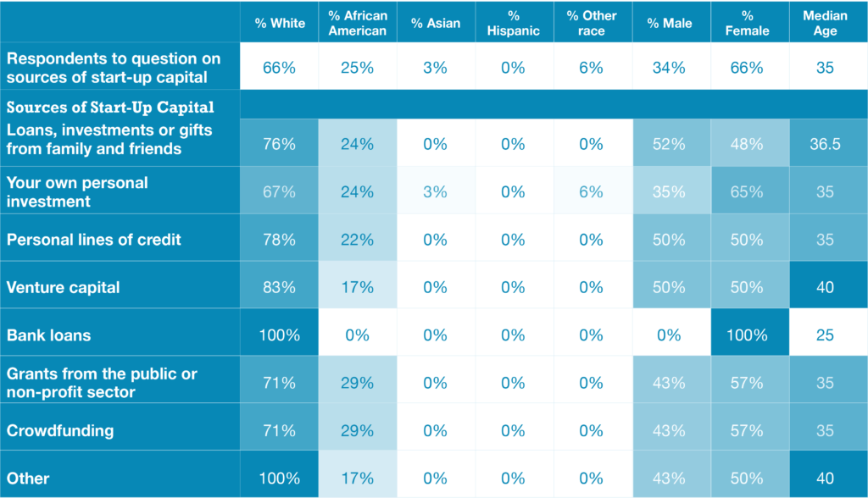Click the Your own personal investment label
Screen dimensions: 868x498
77,191
